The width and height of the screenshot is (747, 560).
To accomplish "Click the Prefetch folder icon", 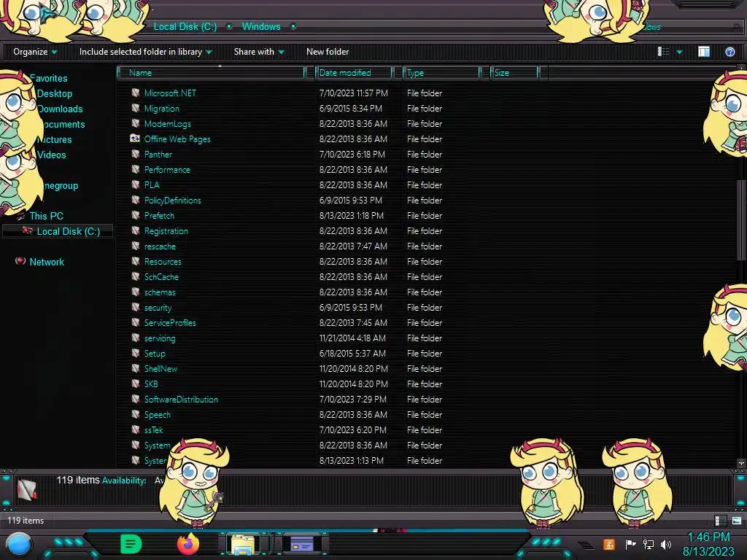I will coord(136,215).
